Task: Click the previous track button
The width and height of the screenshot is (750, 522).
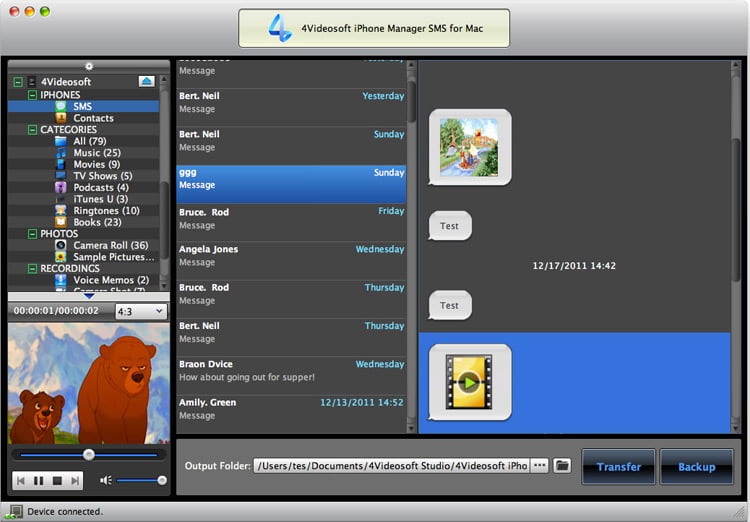Action: point(21,480)
